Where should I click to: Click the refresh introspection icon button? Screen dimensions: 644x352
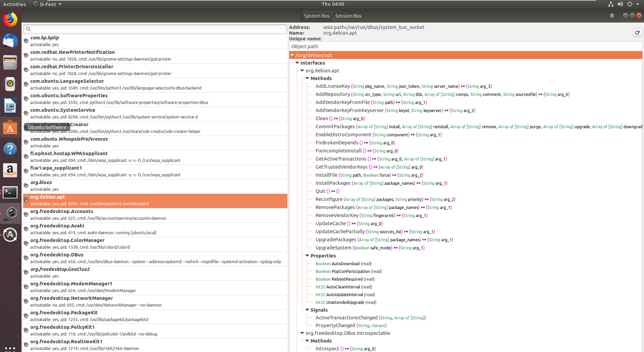[x=637, y=33]
